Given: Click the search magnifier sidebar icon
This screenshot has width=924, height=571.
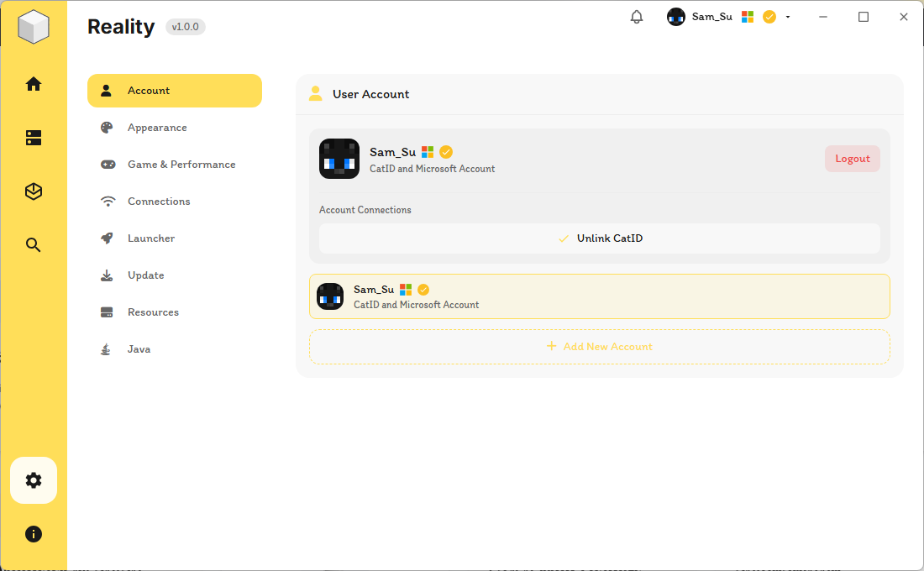Looking at the screenshot, I should [34, 245].
